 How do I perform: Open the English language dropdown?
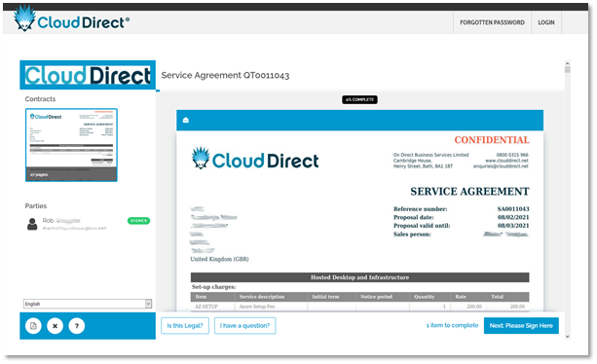click(88, 304)
